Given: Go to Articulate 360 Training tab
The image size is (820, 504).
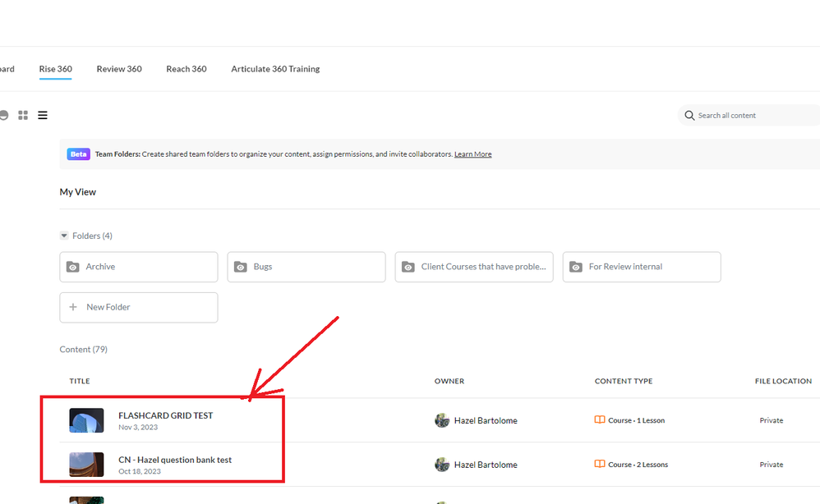Looking at the screenshot, I should [x=275, y=69].
